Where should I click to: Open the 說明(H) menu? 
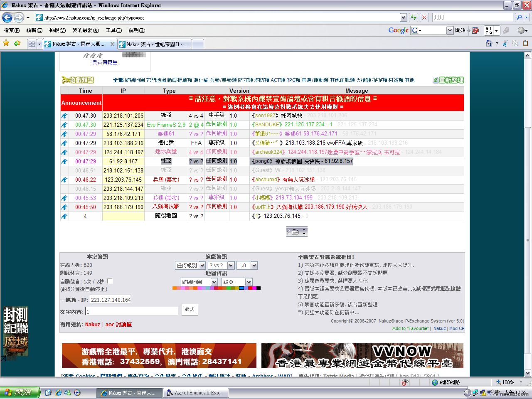pyautogui.click(x=137, y=30)
